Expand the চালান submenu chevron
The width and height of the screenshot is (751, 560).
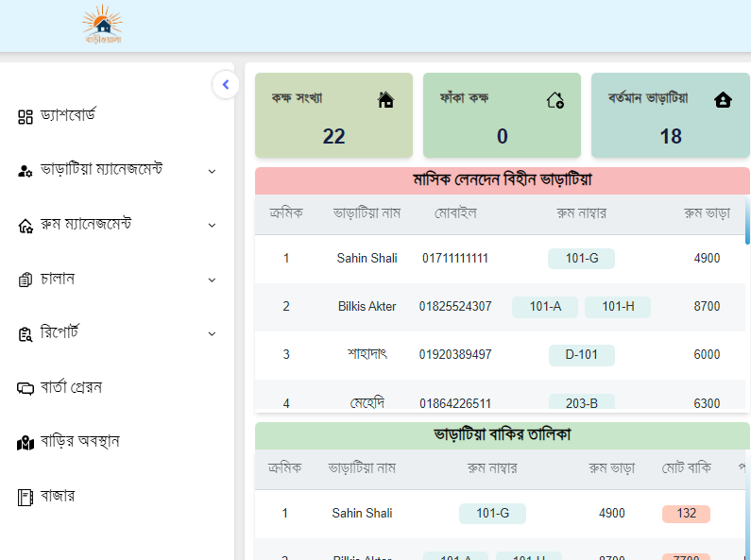click(212, 280)
